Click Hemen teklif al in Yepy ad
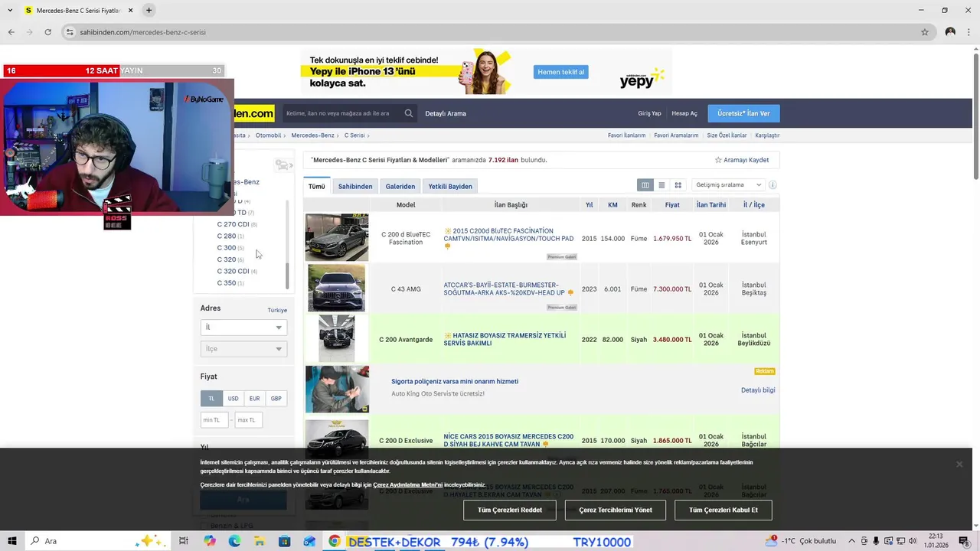 pyautogui.click(x=561, y=72)
